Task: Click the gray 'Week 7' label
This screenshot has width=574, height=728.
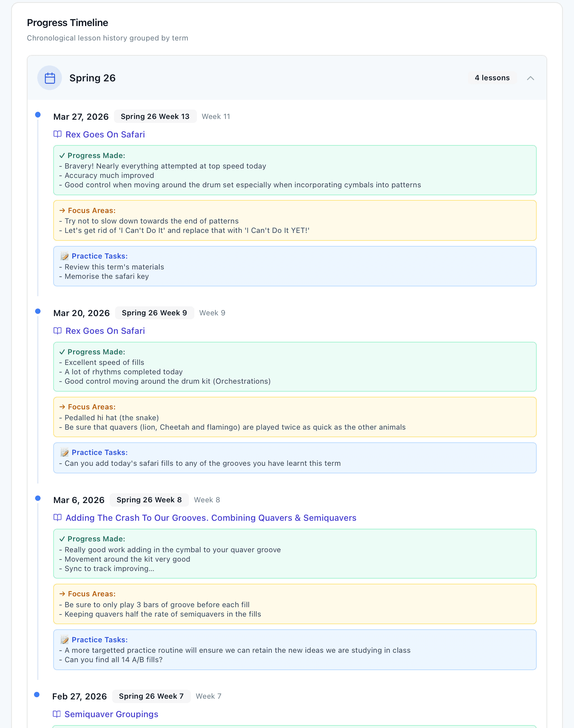Action: 209,696
